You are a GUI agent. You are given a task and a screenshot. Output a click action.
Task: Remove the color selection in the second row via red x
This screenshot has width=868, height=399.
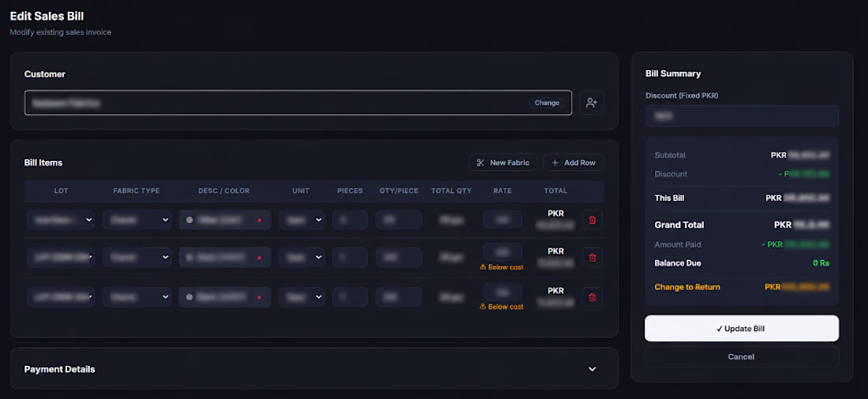[259, 258]
